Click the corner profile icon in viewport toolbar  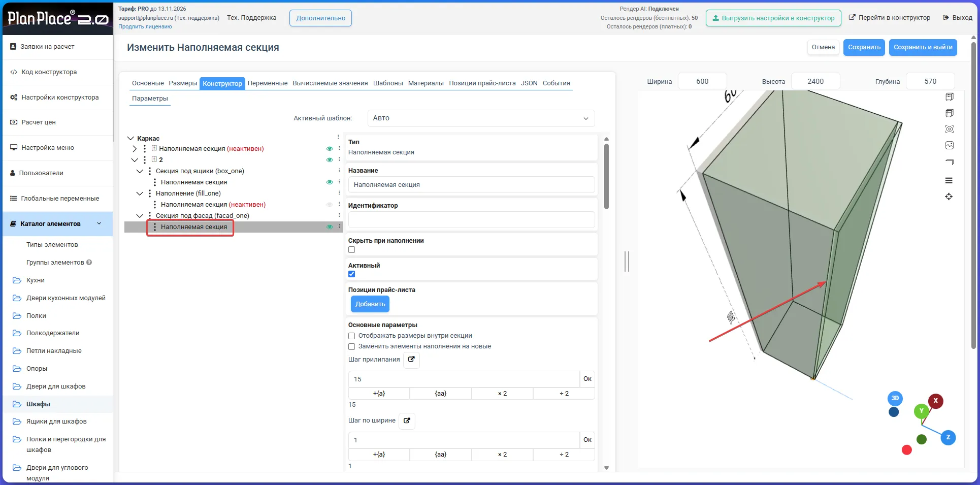coord(949,162)
